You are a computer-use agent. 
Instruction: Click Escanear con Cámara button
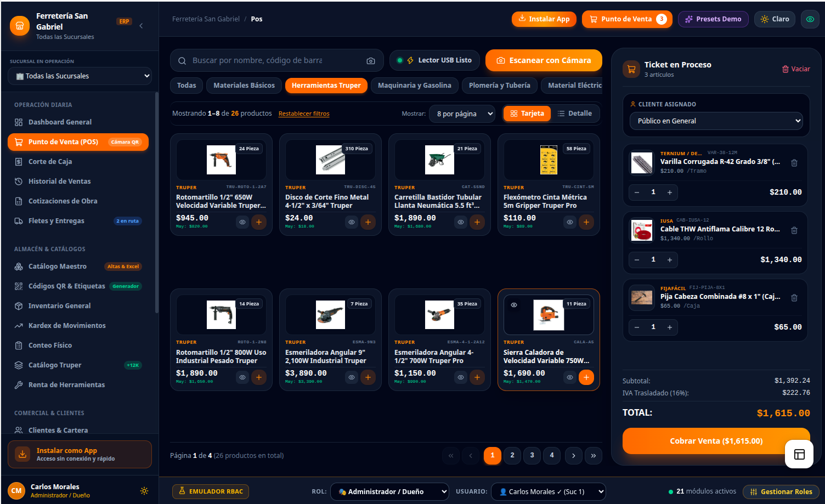pyautogui.click(x=544, y=61)
